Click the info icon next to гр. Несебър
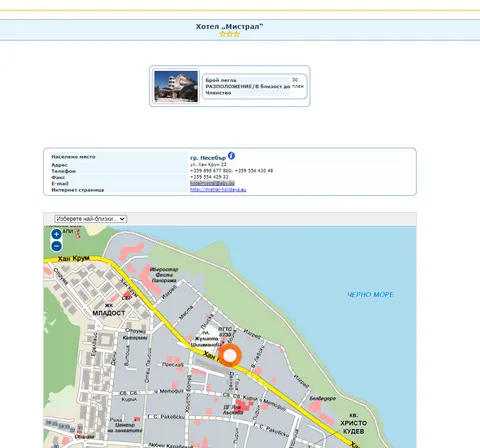Screen dimensions: 480x448 231,156
